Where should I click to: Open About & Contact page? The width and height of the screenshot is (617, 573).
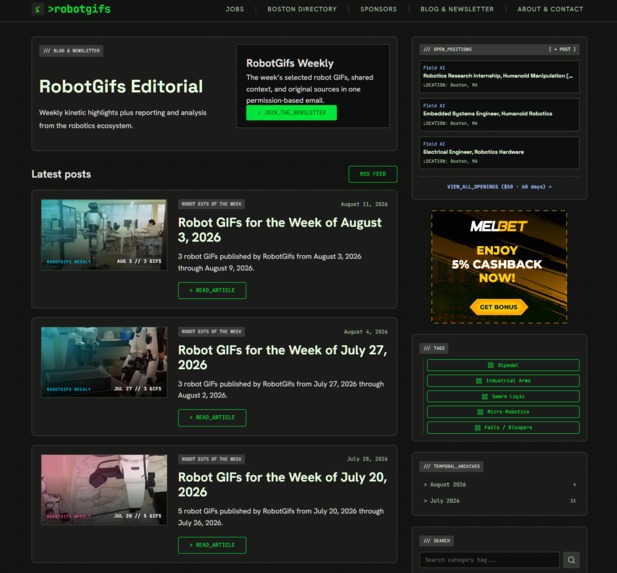coord(550,9)
